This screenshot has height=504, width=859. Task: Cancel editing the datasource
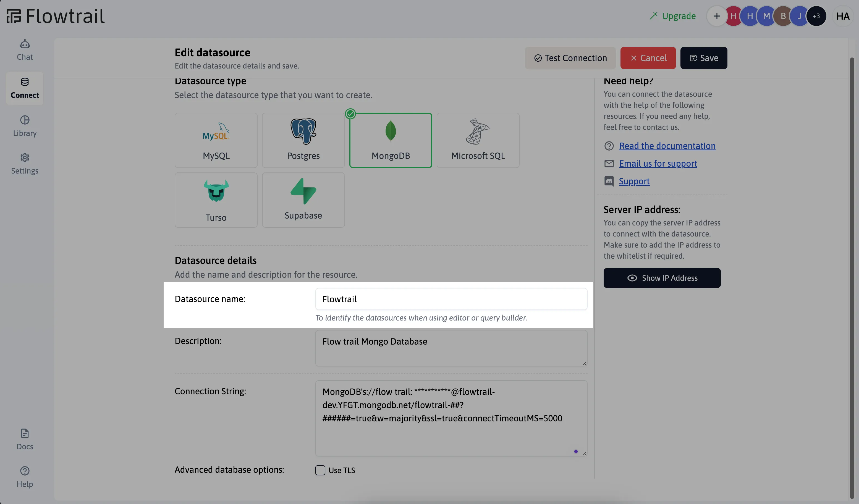[x=648, y=58]
